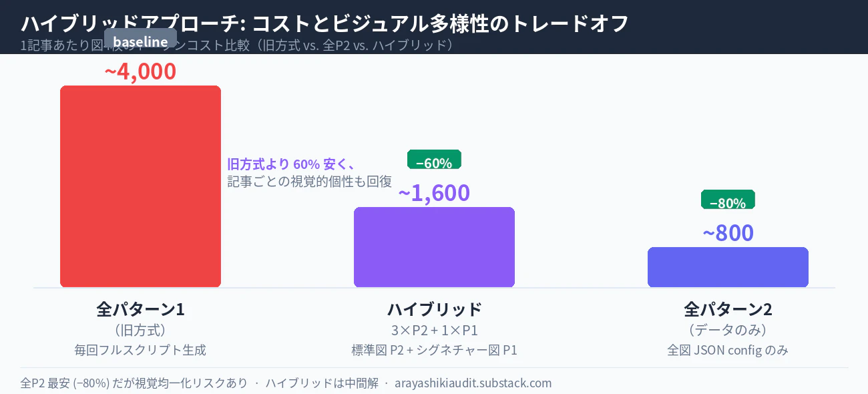Click the 全パターン2 axis label
The image size is (868, 394).
pyautogui.click(x=728, y=309)
